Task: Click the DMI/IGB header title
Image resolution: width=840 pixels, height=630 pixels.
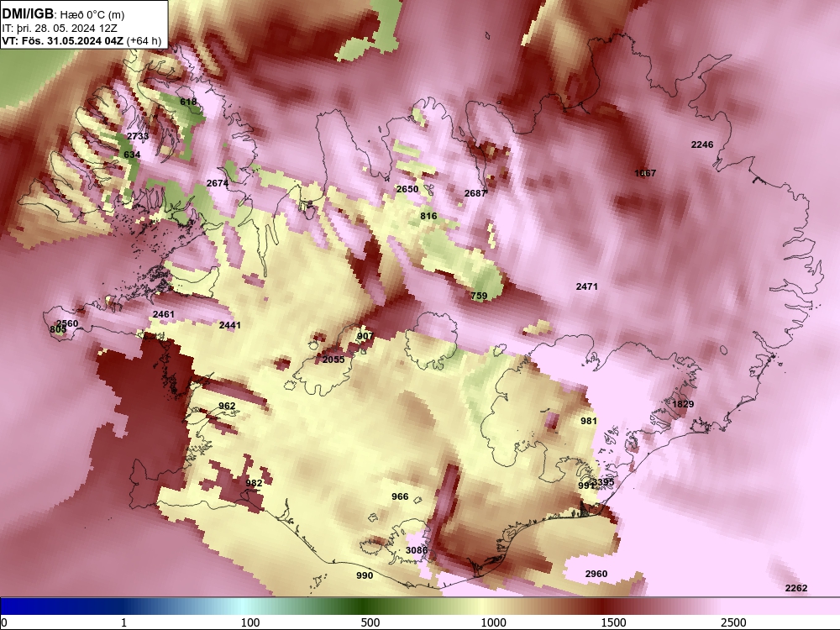Action: pyautogui.click(x=28, y=14)
